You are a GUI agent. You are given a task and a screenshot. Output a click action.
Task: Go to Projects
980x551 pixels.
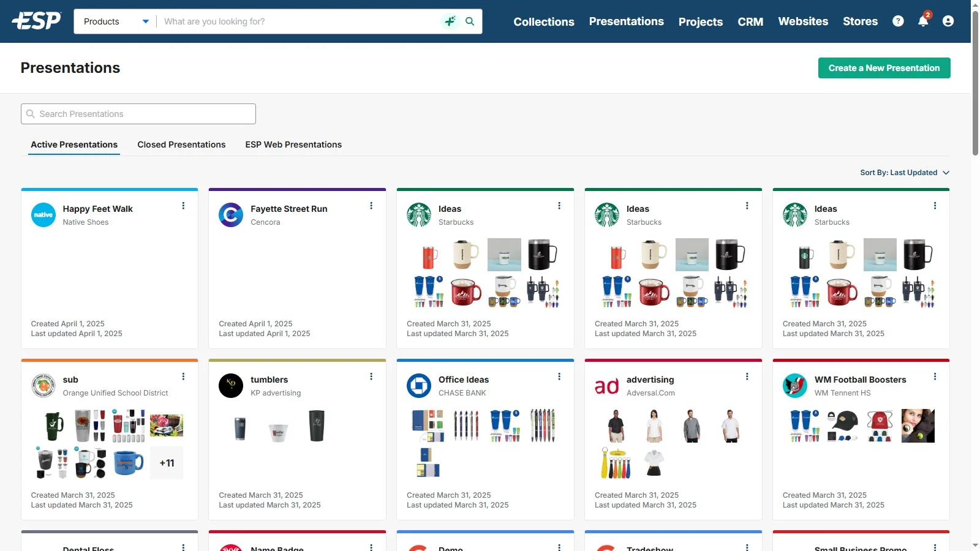(x=701, y=21)
